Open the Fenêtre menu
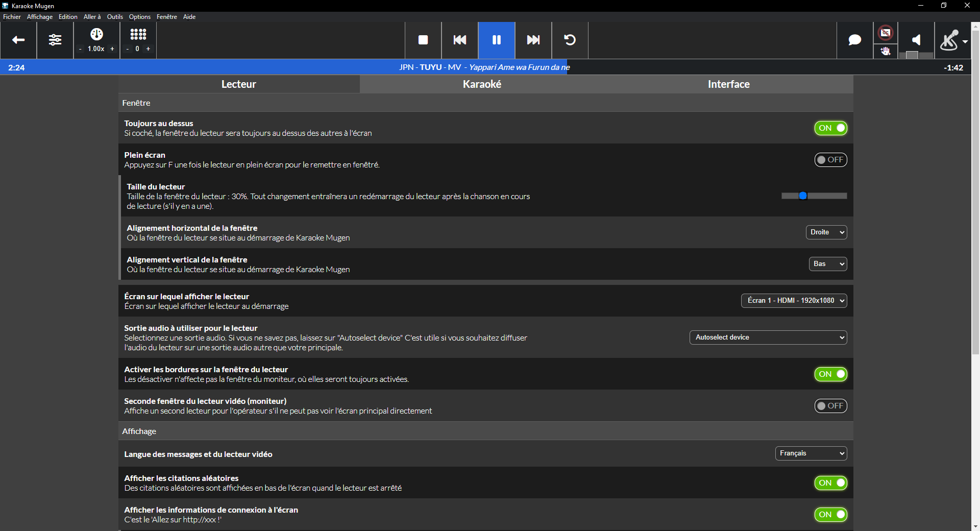 [x=167, y=17]
